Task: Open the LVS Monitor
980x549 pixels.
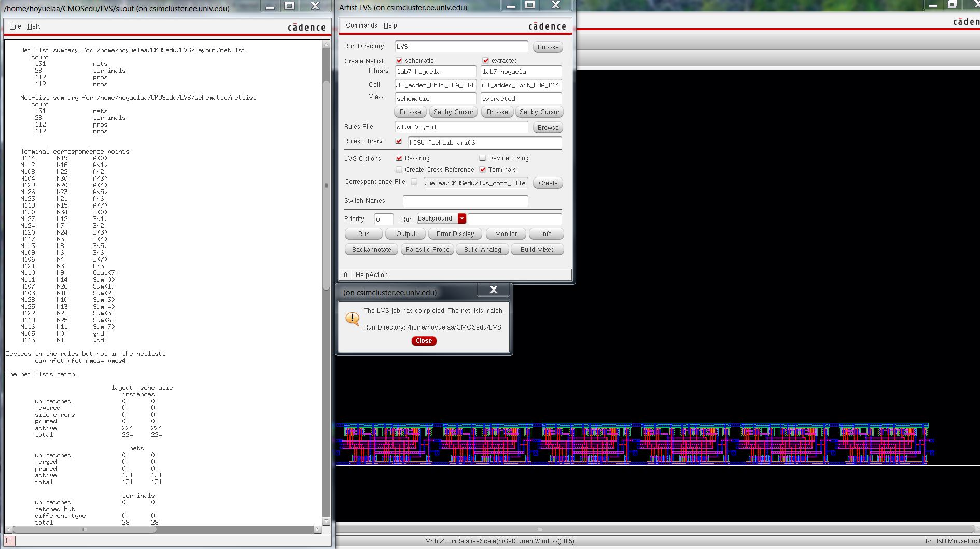Action: (506, 234)
